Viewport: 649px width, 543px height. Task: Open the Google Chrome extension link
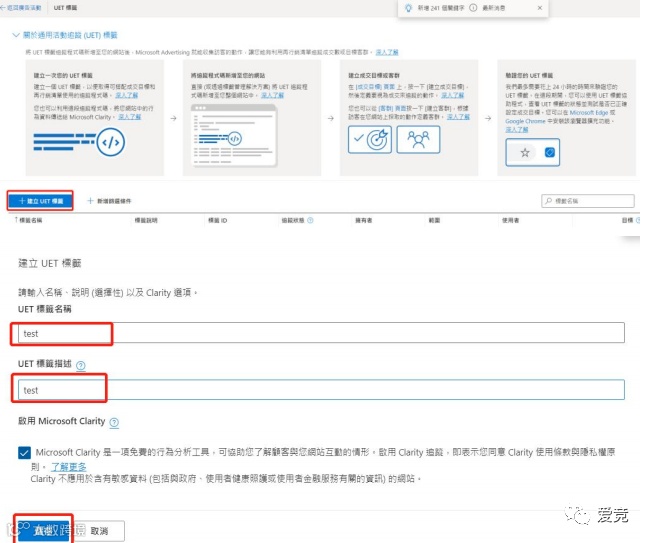coord(525,121)
